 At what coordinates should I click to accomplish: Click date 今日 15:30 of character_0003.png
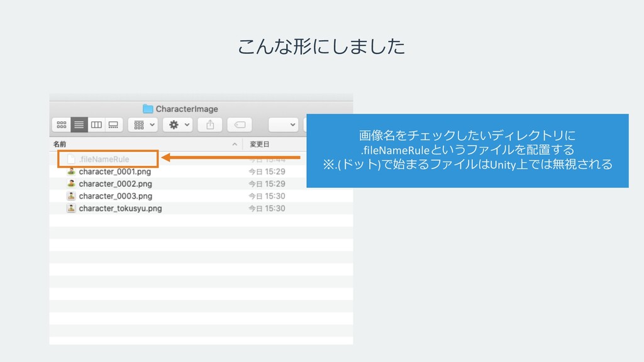[267, 196]
